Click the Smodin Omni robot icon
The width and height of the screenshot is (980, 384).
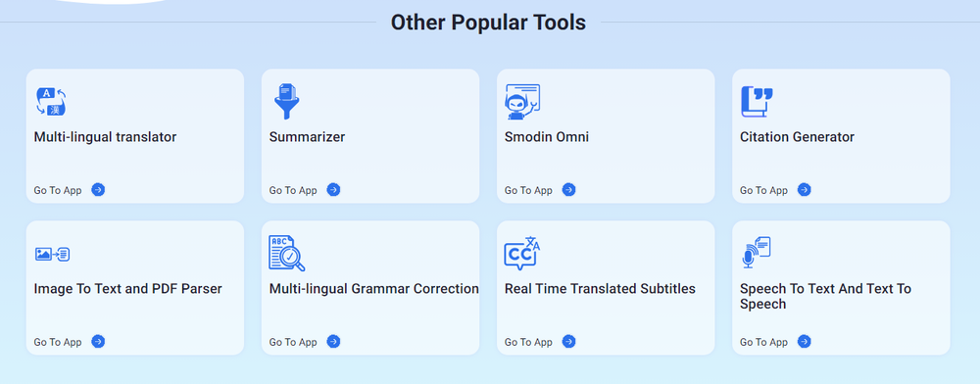(522, 102)
